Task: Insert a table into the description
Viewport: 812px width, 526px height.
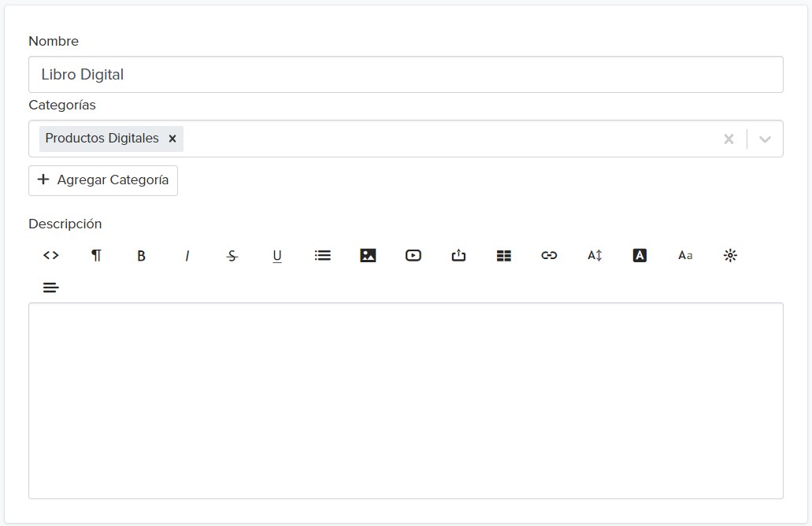Action: pos(504,256)
